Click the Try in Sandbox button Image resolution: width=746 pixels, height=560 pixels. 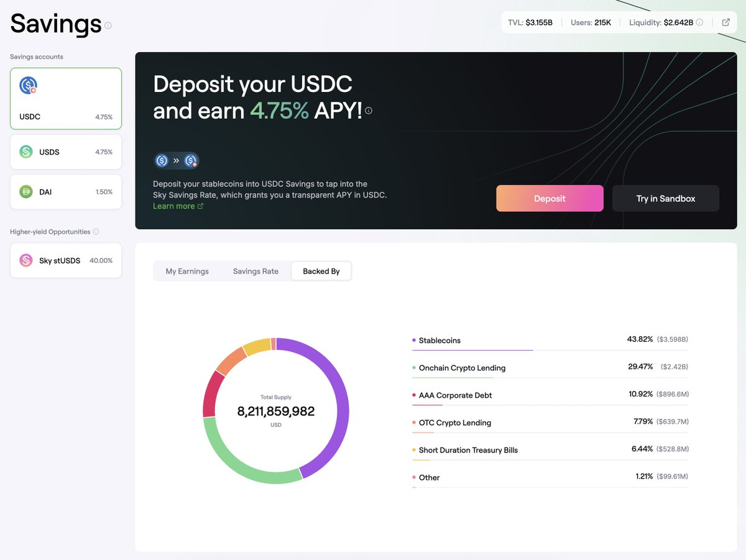pyautogui.click(x=665, y=198)
